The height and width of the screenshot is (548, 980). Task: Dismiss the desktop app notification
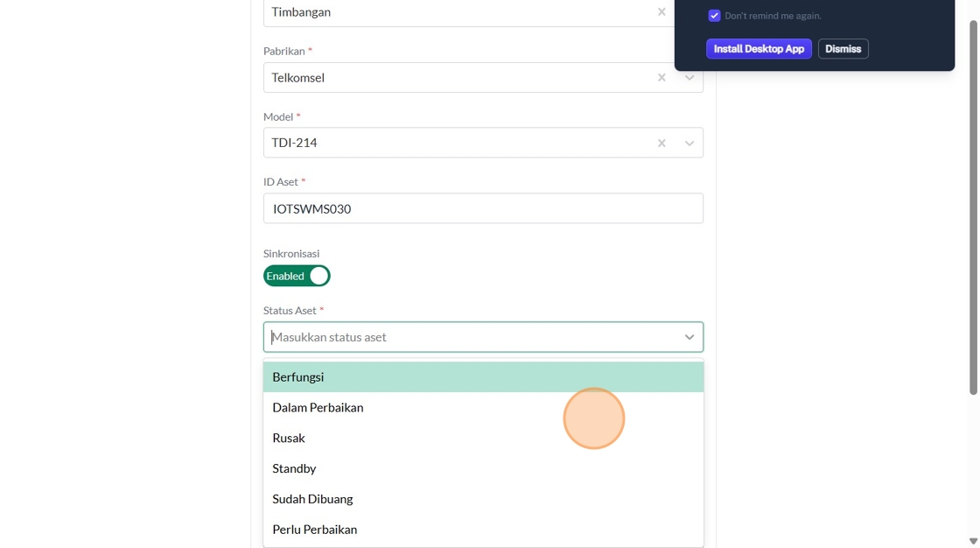coord(843,49)
